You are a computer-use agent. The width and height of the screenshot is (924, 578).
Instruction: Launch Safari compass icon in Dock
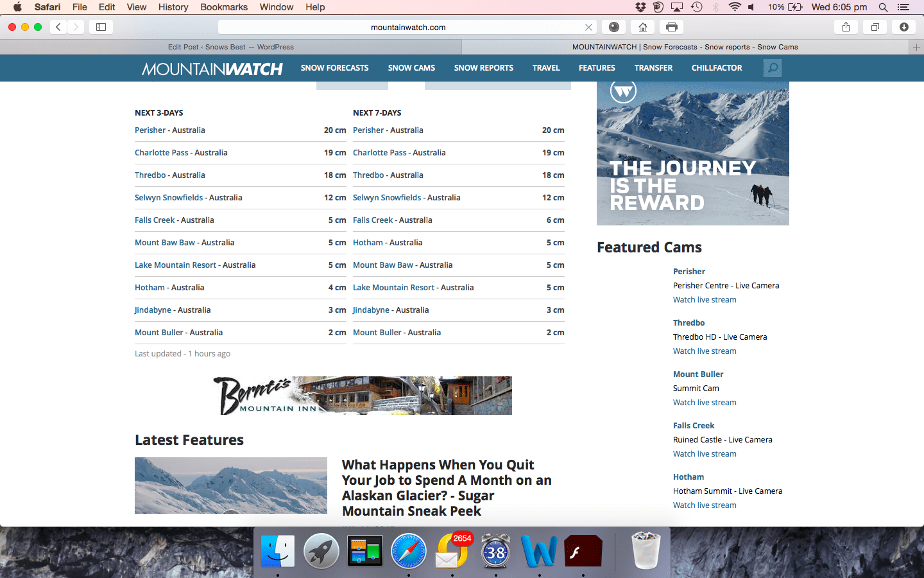(x=409, y=551)
